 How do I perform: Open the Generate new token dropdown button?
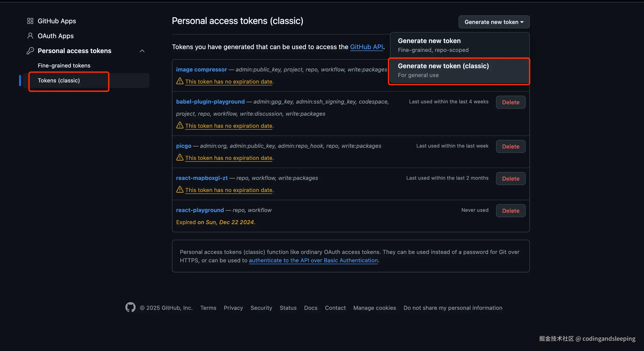tap(494, 22)
